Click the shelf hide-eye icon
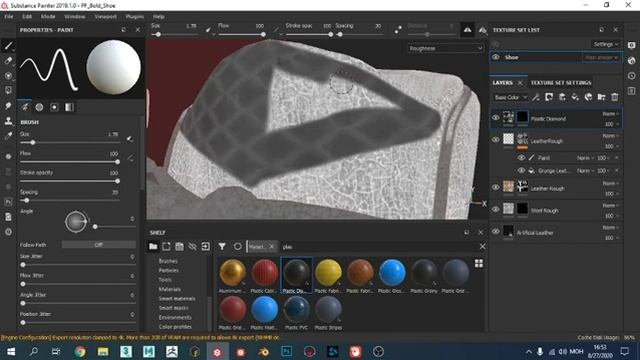 (192, 247)
